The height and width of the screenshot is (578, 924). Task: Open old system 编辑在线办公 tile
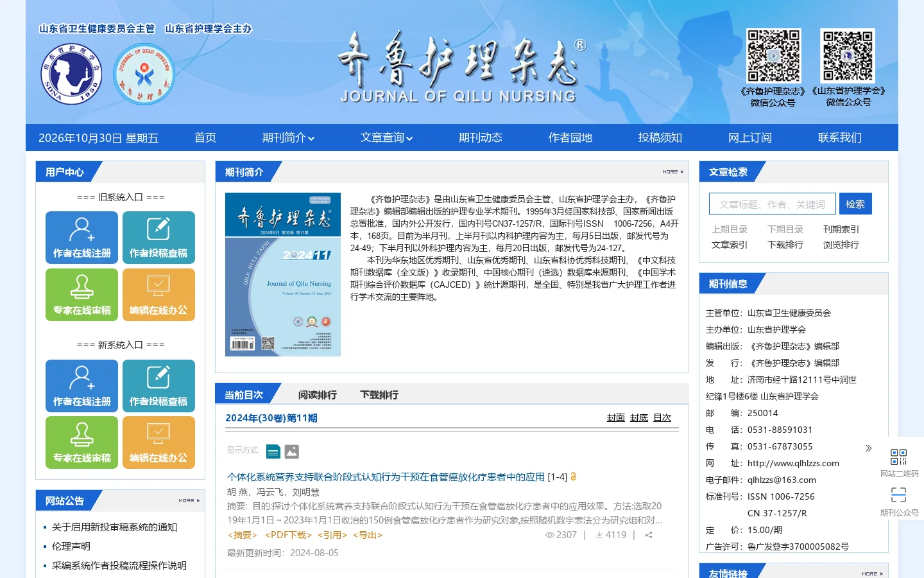pos(158,295)
